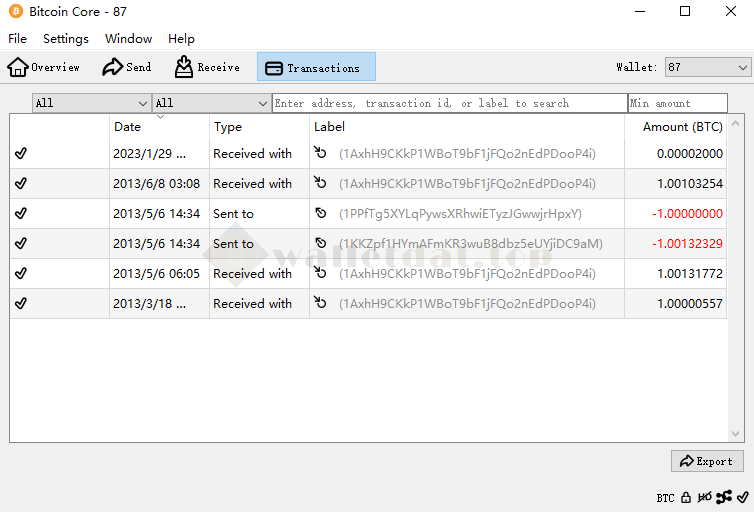Open the Send page
The width and height of the screenshot is (754, 512).
coord(127,67)
